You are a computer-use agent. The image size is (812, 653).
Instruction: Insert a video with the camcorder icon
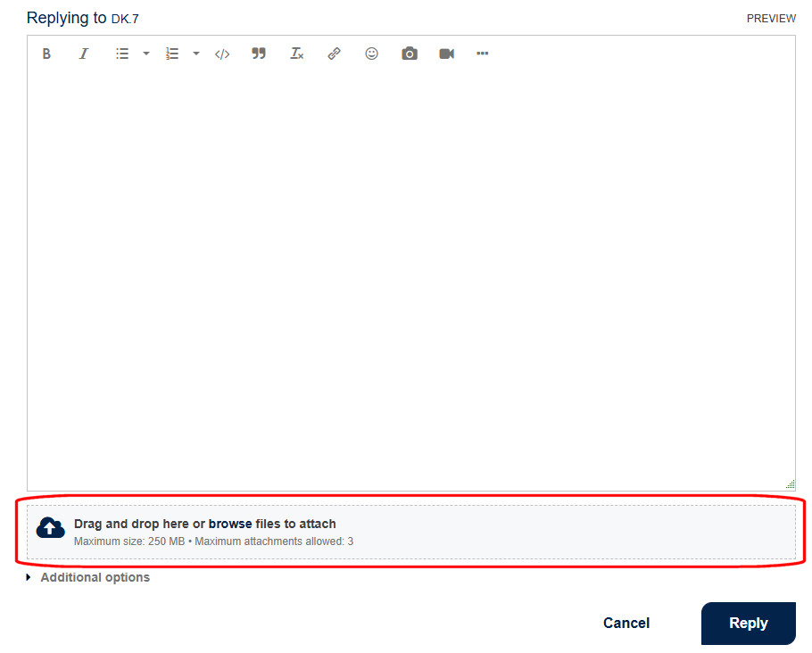coord(446,54)
